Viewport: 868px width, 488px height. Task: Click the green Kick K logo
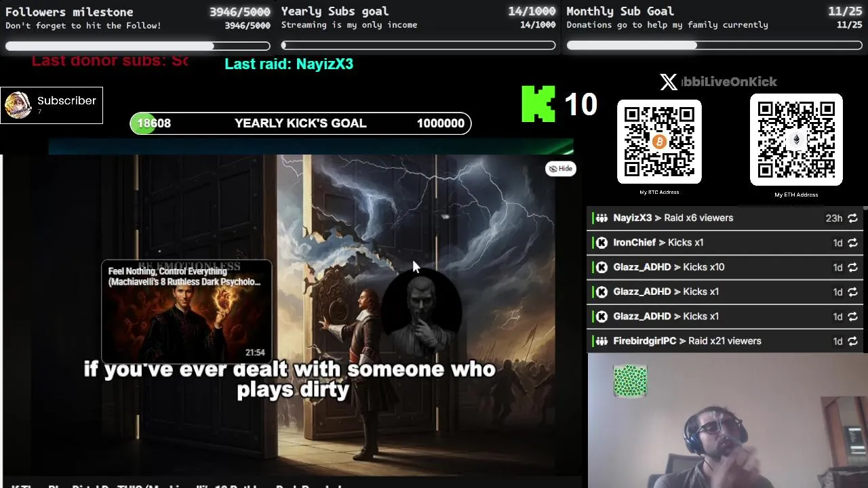pyautogui.click(x=538, y=104)
